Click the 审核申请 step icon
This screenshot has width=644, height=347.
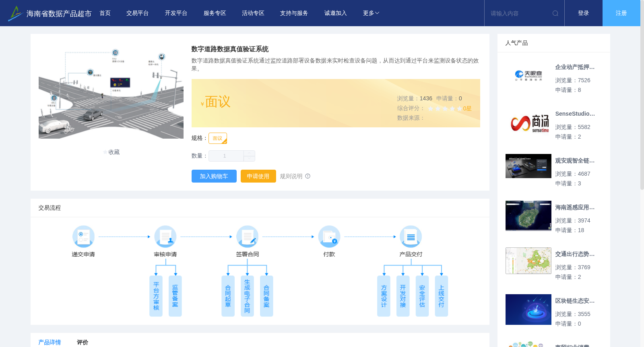point(165,236)
